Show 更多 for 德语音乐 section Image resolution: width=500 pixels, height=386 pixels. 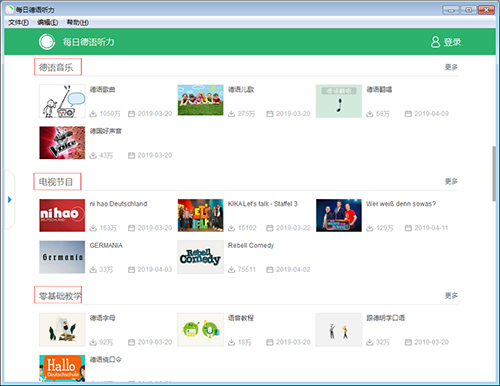coord(451,67)
